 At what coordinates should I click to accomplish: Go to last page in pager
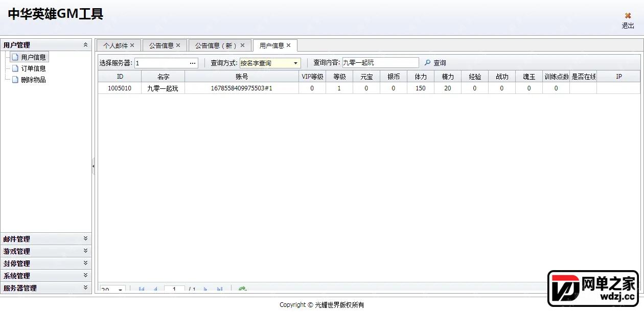[x=219, y=290]
